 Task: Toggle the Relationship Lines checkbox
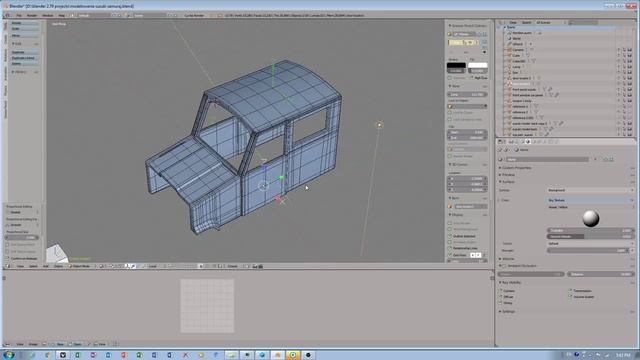[450, 248]
